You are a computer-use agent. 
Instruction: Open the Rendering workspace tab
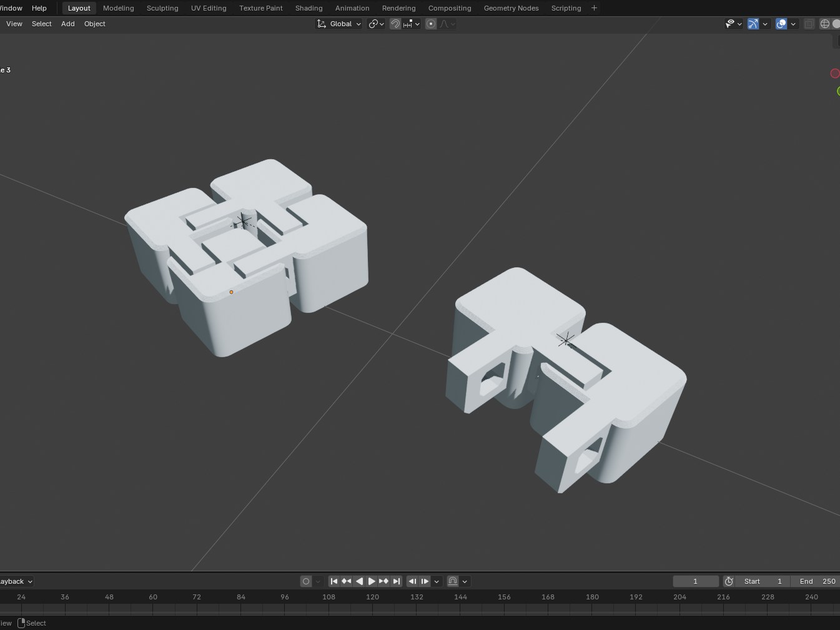pos(399,8)
